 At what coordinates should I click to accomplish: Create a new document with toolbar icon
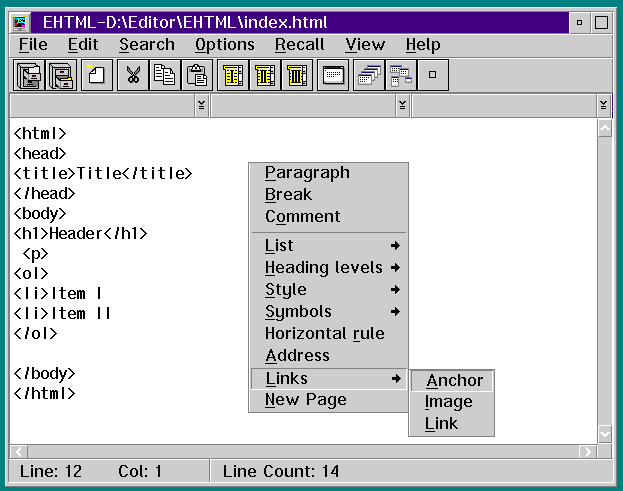point(96,76)
